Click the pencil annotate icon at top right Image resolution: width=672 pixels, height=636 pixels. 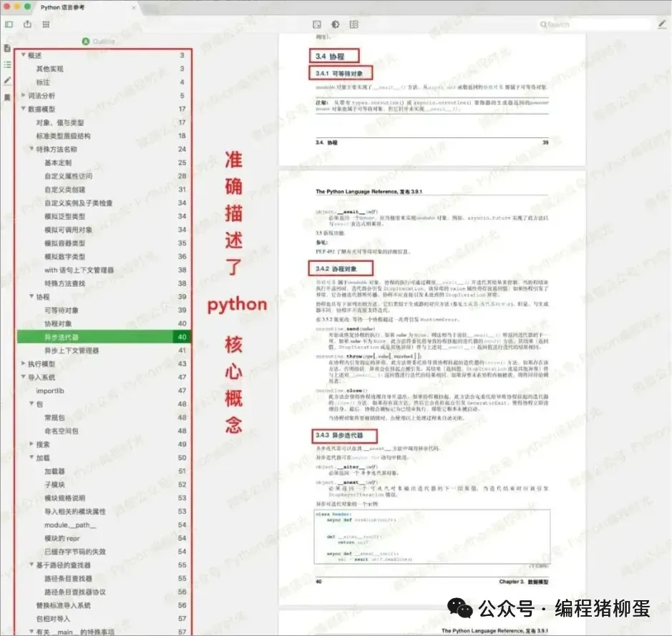tap(662, 24)
